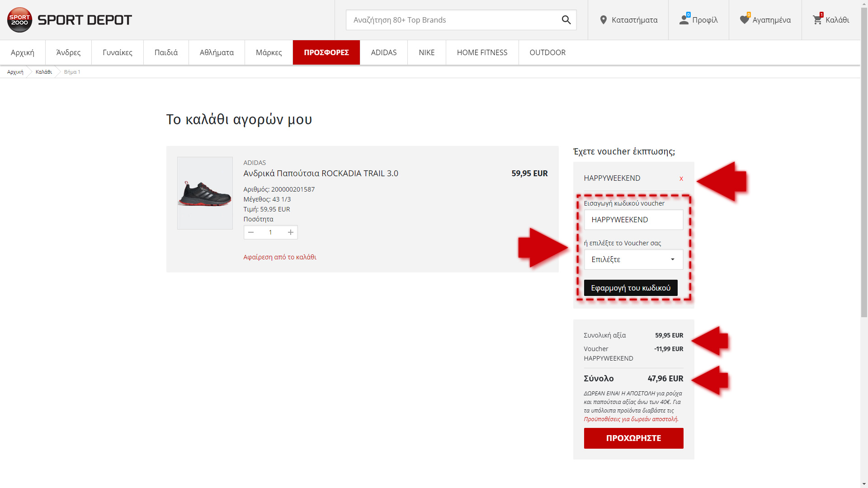
Task: Click the Έχετε voucher έκπτωσης heading
Action: tap(624, 151)
